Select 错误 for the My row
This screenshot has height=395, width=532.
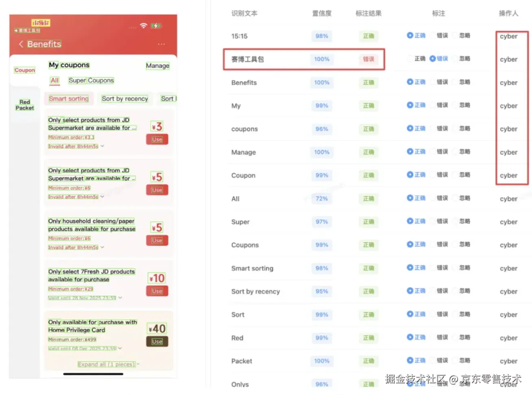pyautogui.click(x=438, y=105)
